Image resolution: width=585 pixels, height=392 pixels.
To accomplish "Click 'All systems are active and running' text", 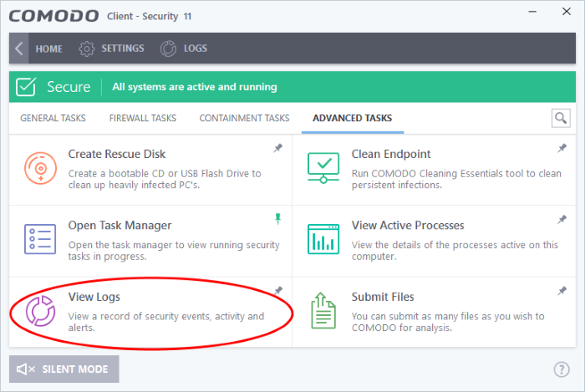I will (195, 87).
